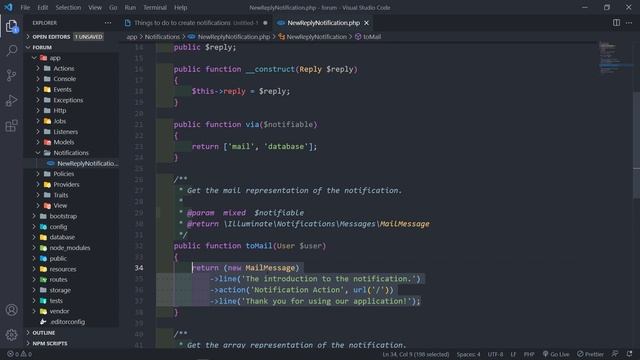Viewport: 640px width, 360px height.
Task: Open the Manage settings gear
Action: [11, 335]
